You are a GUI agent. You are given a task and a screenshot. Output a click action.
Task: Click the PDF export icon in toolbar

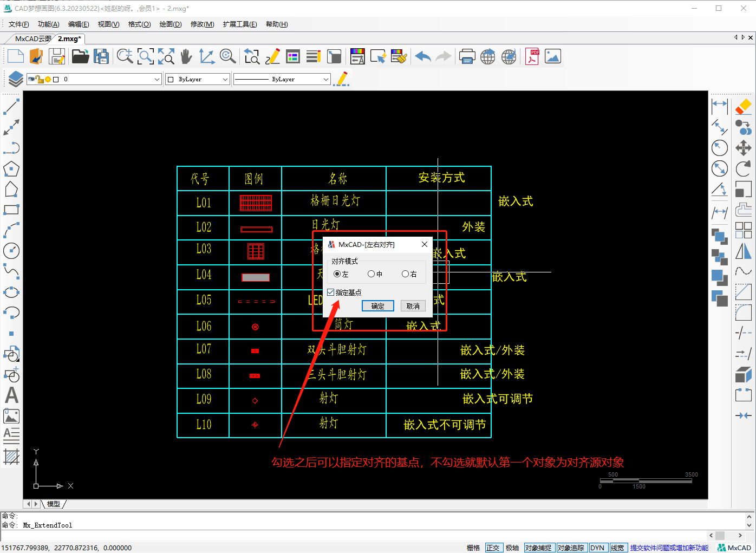[x=532, y=56]
